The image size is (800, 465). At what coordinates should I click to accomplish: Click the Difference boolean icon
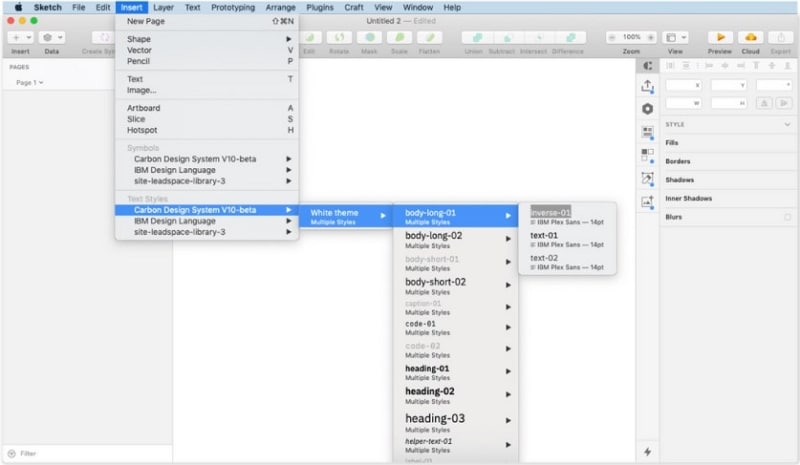pyautogui.click(x=570, y=37)
